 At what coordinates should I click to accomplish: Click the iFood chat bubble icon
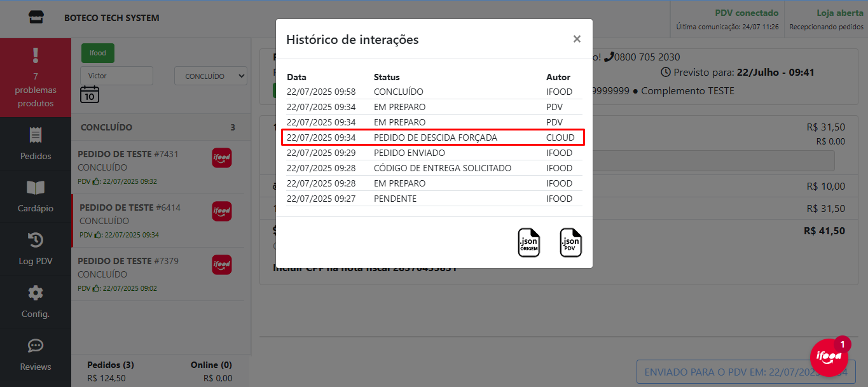(x=828, y=358)
